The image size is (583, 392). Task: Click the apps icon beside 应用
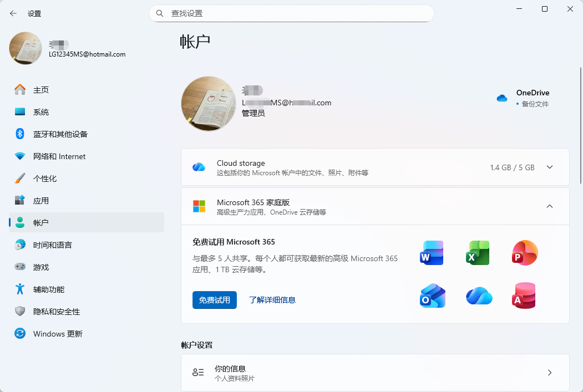pyautogui.click(x=20, y=200)
